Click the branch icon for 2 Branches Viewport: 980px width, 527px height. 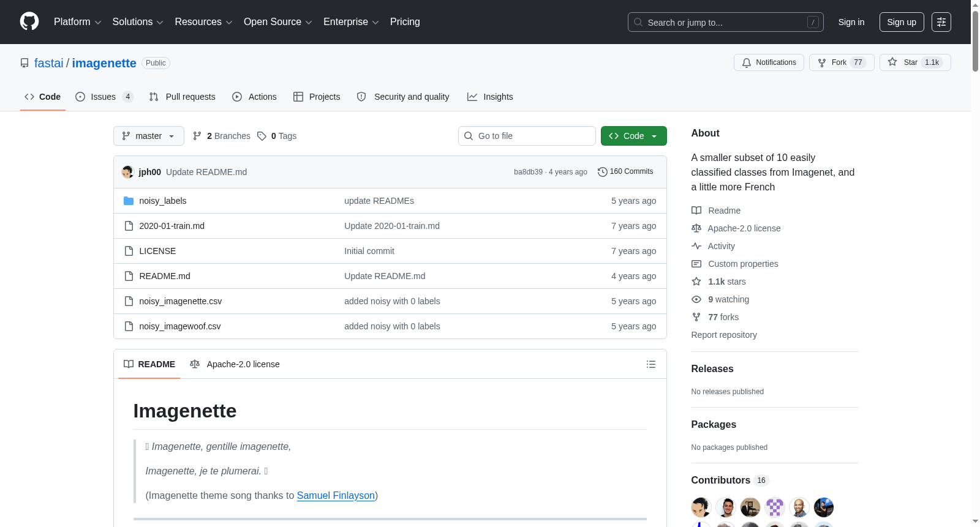tap(197, 136)
